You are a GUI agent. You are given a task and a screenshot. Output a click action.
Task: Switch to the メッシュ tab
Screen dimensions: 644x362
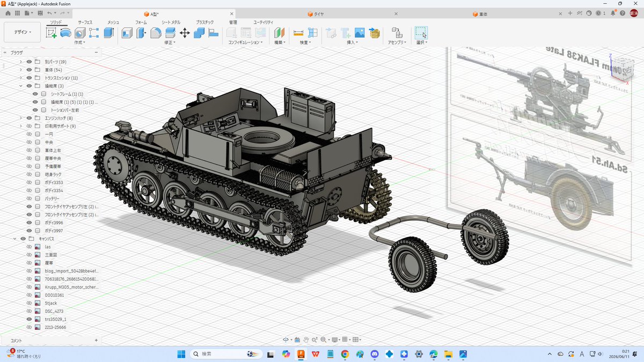point(113,22)
